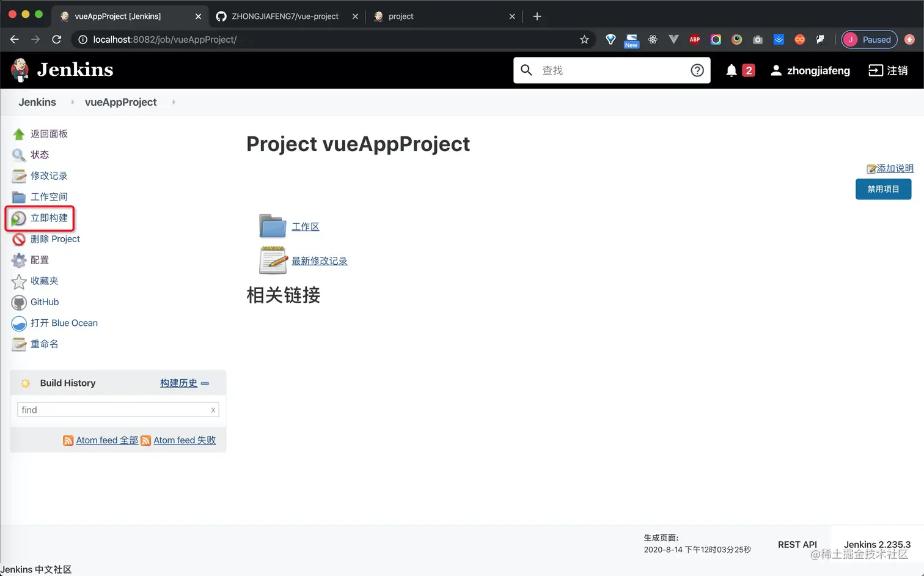Click the star icon beside 收藏夹

pyautogui.click(x=19, y=281)
